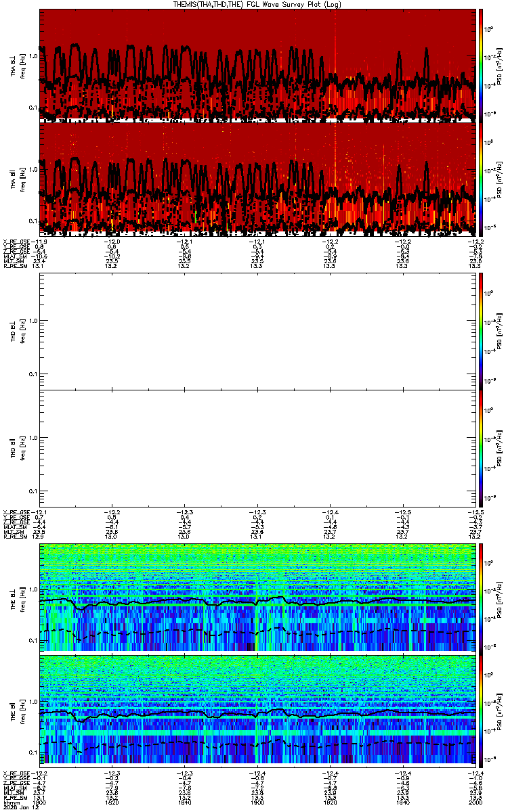Click the PSD [nT²/Hz] label next to THD B⊥ color bar
The image size is (508, 812).
click(500, 330)
